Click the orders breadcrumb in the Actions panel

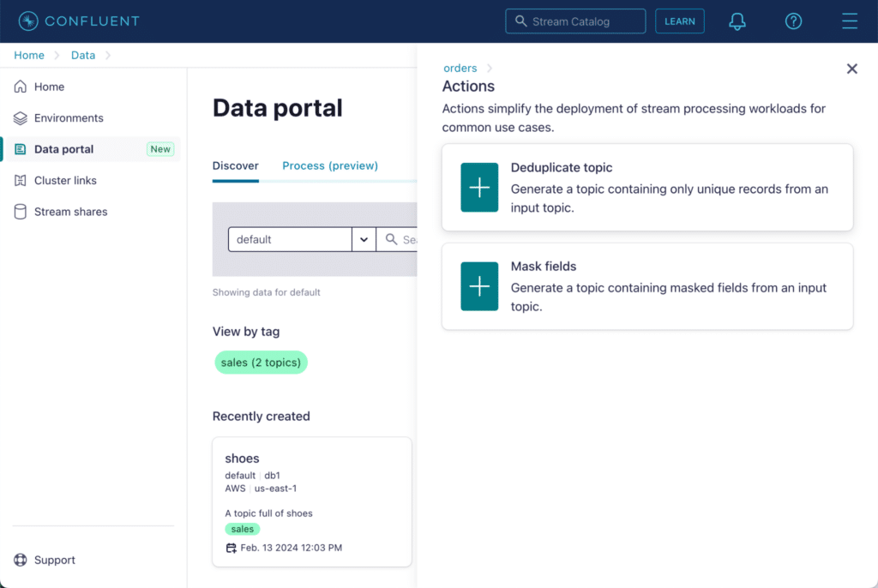click(x=460, y=68)
